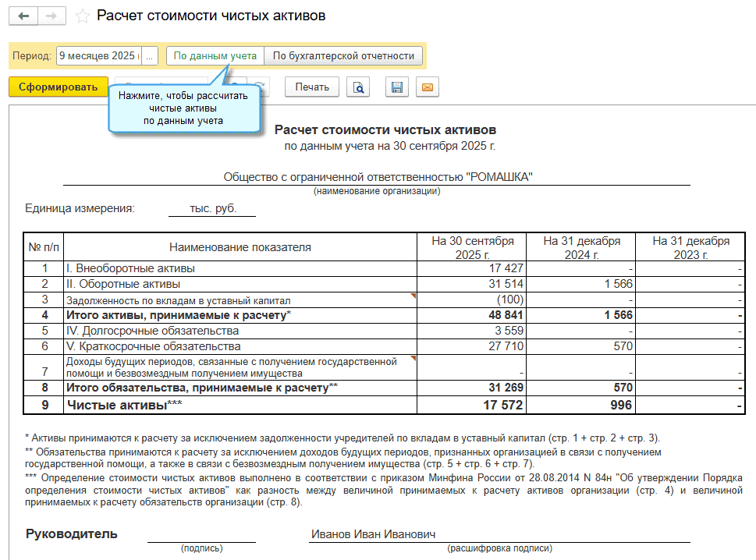756x560 pixels.
Task: Open print preview with magnifier icon
Action: tap(359, 87)
